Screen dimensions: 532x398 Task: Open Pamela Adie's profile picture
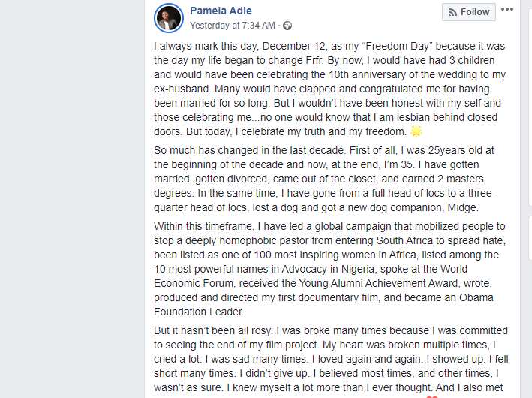click(169, 18)
